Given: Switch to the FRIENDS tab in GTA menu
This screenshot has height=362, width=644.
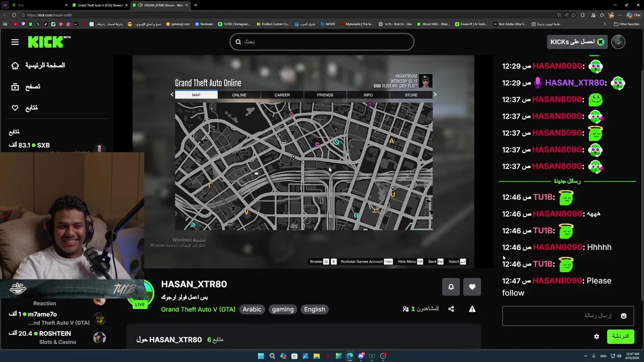Looking at the screenshot, I should pos(325,95).
